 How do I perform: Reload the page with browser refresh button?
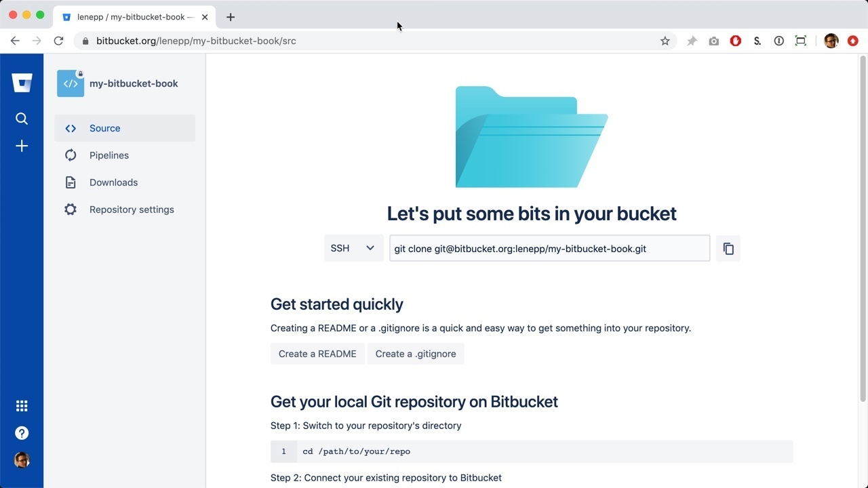[x=59, y=41]
